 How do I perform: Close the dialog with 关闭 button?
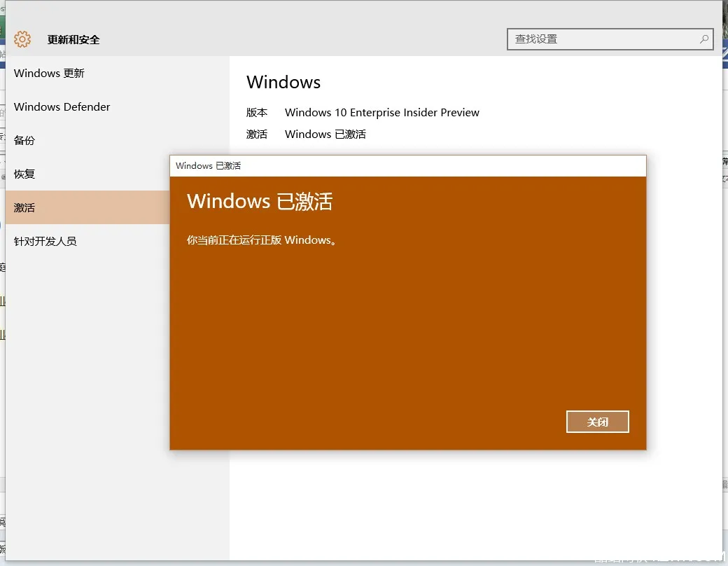coord(598,422)
